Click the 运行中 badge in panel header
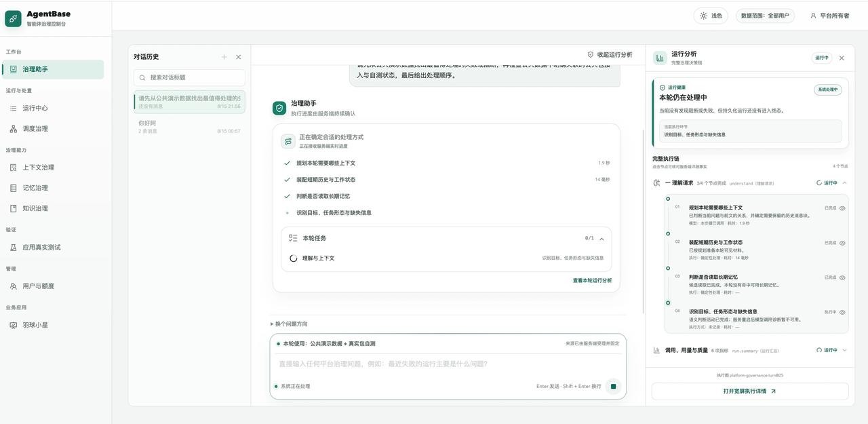 (x=822, y=58)
